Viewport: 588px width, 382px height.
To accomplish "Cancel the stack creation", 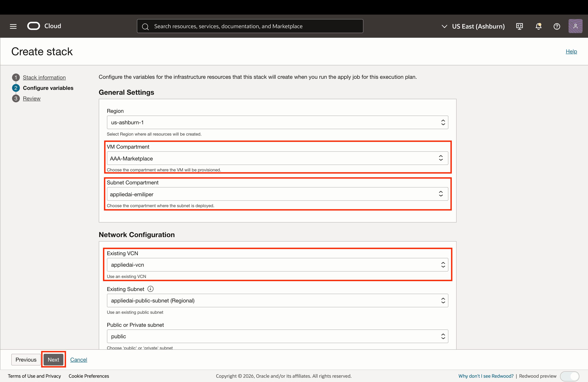I will [x=79, y=359].
